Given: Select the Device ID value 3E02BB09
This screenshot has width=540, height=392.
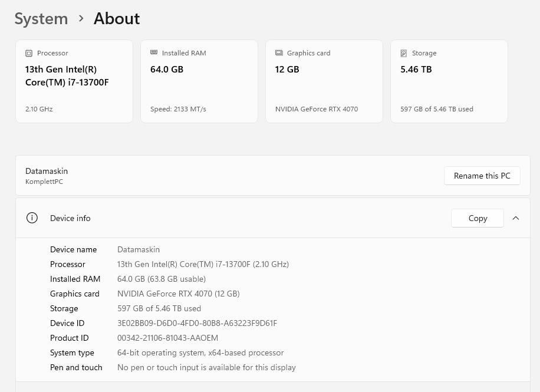Looking at the screenshot, I should pos(197,323).
